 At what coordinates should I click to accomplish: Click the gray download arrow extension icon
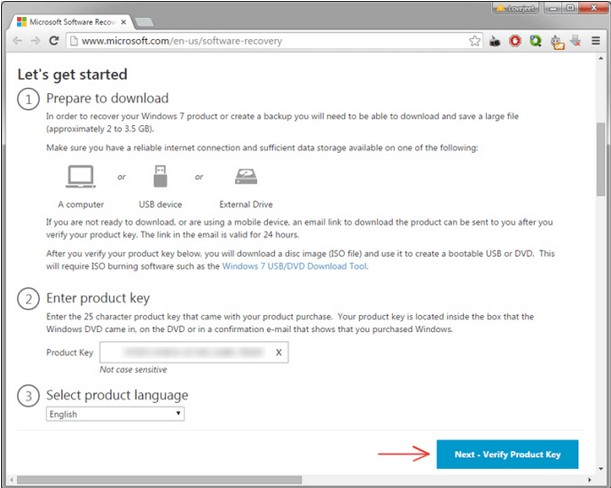576,41
